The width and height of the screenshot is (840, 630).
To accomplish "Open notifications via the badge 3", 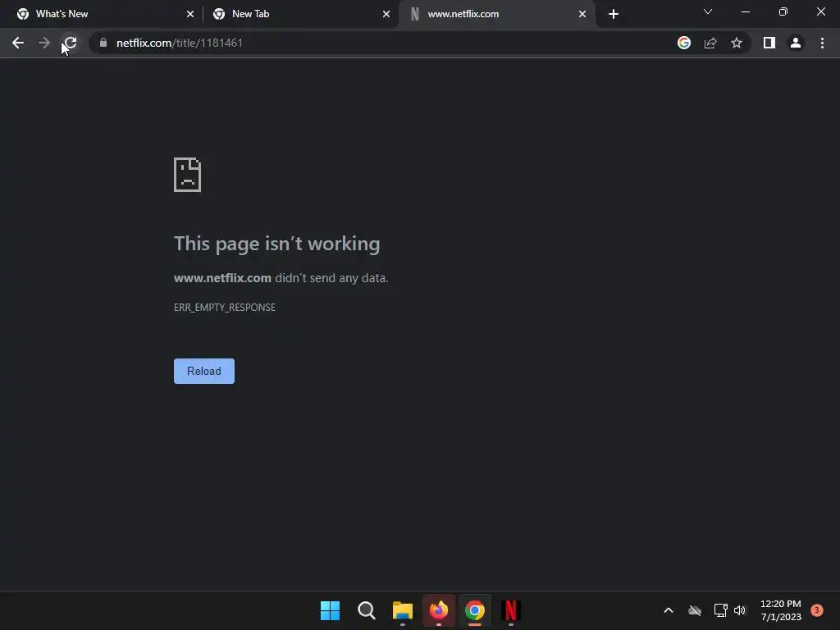I will (x=817, y=609).
